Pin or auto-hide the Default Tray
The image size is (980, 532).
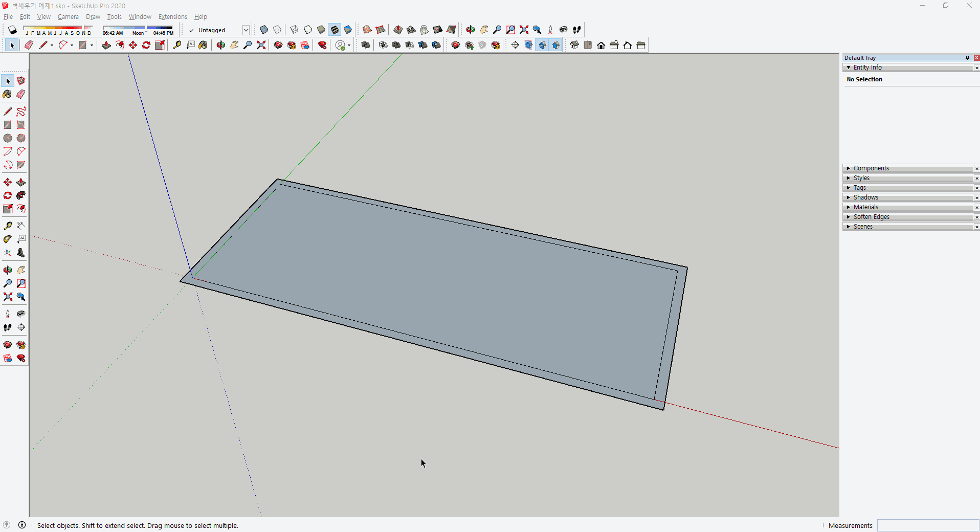(x=967, y=58)
